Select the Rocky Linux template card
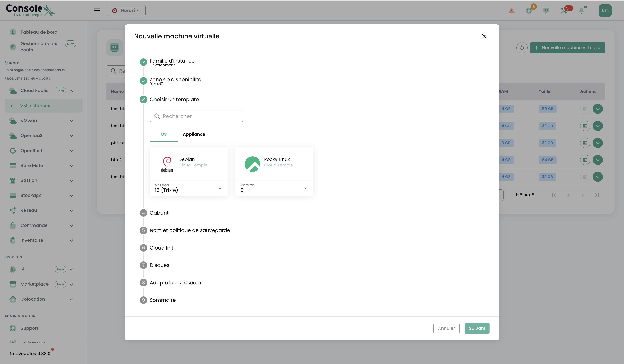 pos(274,164)
